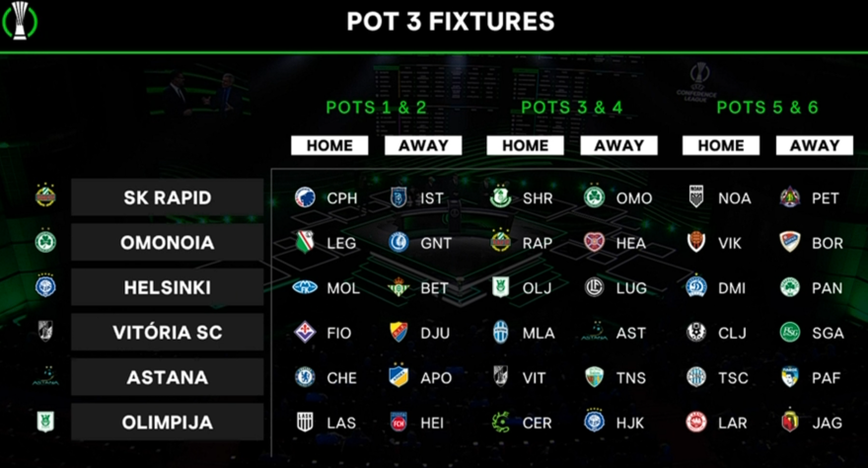Select the Heidenheim crest beside HEI

tap(398, 423)
